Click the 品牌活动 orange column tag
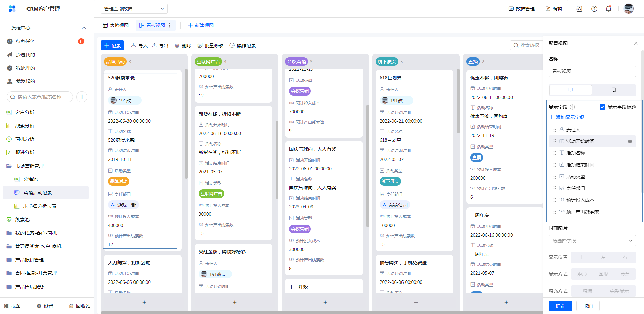 point(115,62)
